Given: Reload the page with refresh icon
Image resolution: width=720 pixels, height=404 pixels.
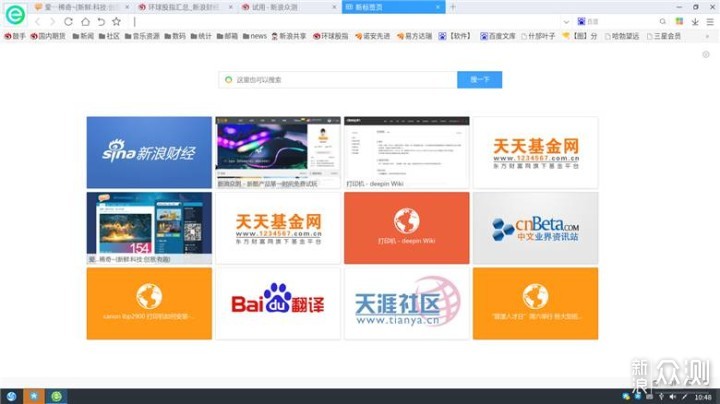Looking at the screenshot, I should pos(68,22).
